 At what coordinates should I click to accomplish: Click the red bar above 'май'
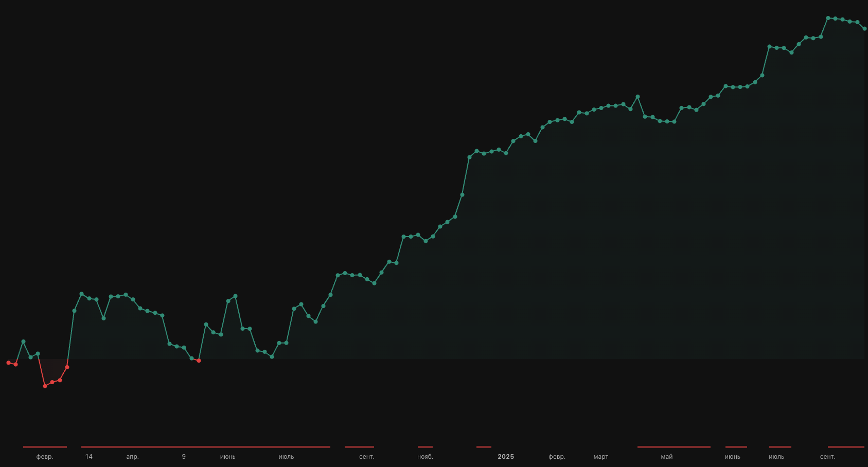coord(674,447)
